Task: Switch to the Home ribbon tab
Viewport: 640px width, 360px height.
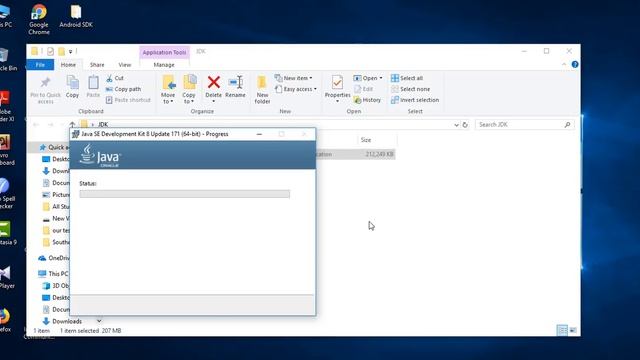Action: click(68, 64)
